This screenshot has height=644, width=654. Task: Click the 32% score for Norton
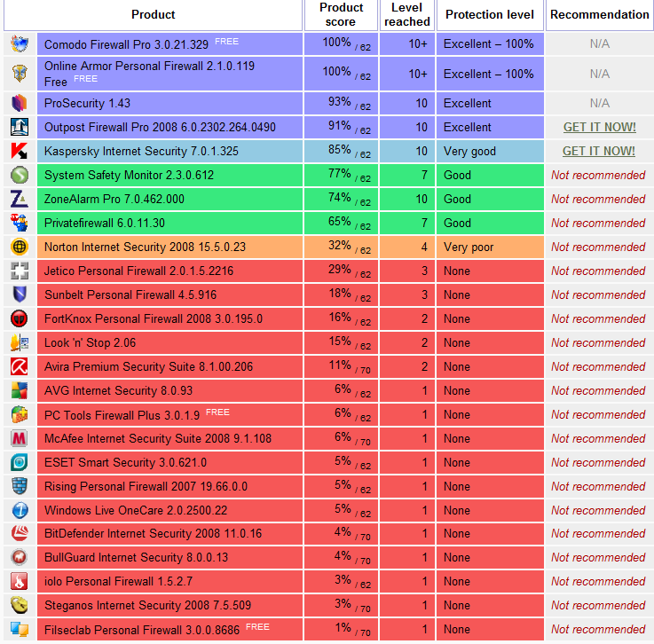pyautogui.click(x=340, y=246)
